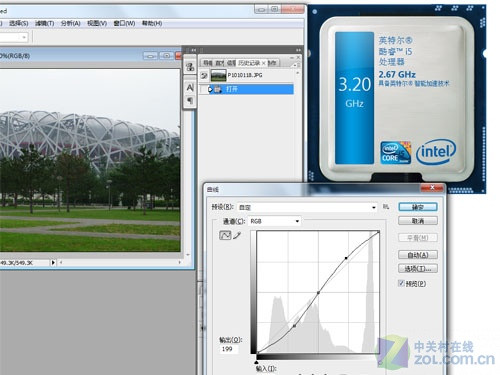The height and width of the screenshot is (375, 500).
Task: Set history brush source box for 打开
Action: click(203, 89)
